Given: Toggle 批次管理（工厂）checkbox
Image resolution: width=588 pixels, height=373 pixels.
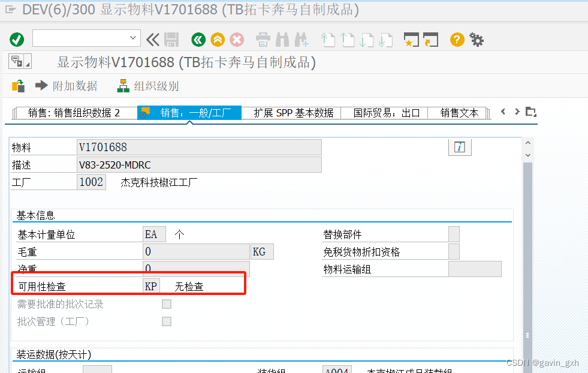Looking at the screenshot, I should point(167,321).
